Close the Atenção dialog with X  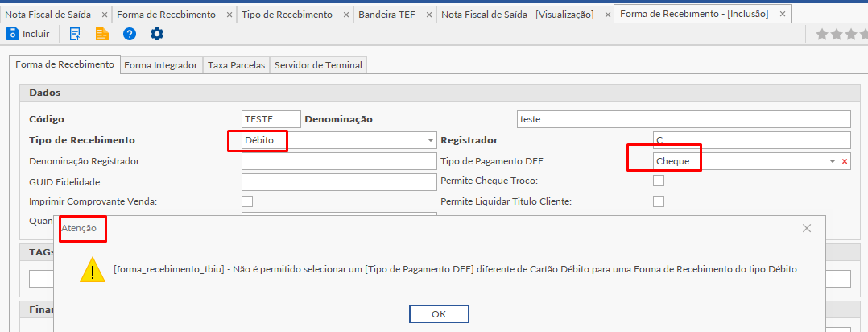click(807, 228)
